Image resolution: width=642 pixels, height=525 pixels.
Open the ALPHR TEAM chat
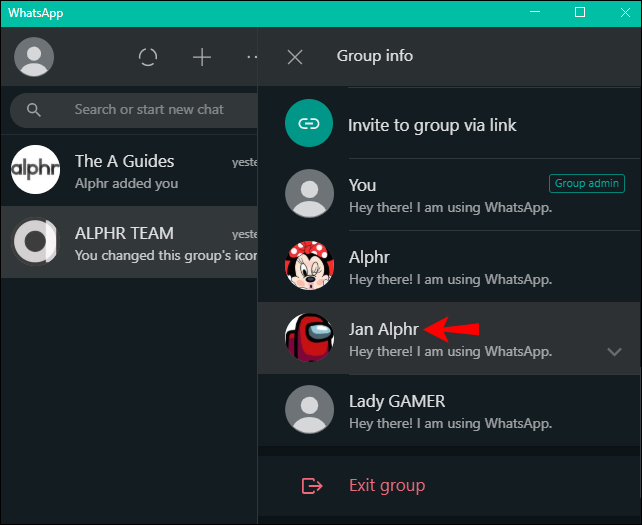click(x=129, y=242)
